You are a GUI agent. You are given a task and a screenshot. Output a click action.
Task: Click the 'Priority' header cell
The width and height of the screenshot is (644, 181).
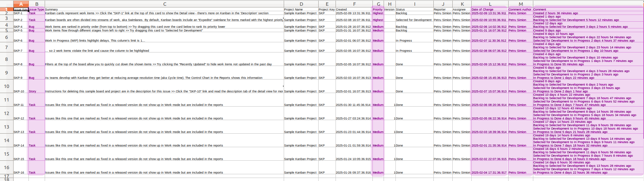click(x=378, y=9)
